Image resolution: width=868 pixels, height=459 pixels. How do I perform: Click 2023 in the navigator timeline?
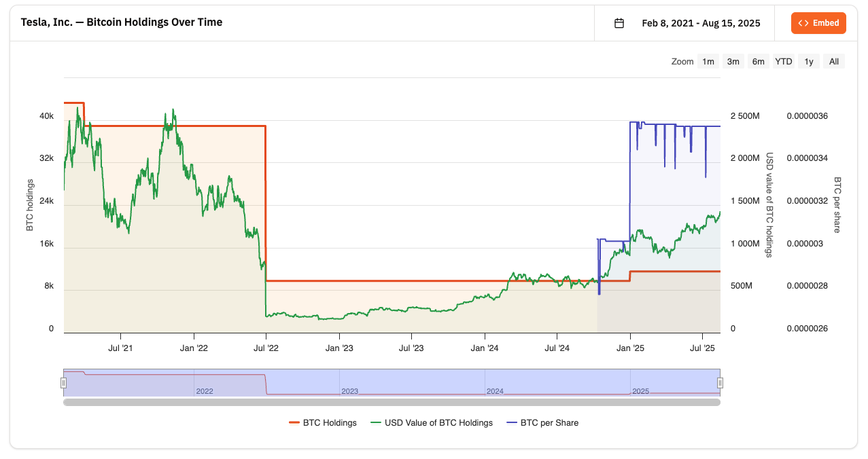(350, 392)
